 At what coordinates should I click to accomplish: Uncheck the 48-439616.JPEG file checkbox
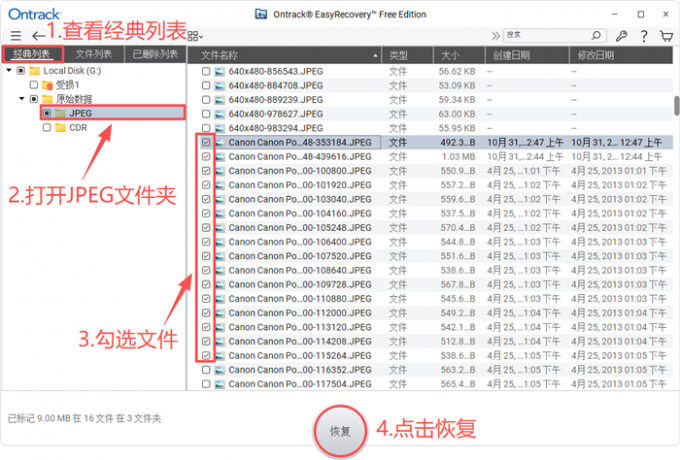click(206, 157)
